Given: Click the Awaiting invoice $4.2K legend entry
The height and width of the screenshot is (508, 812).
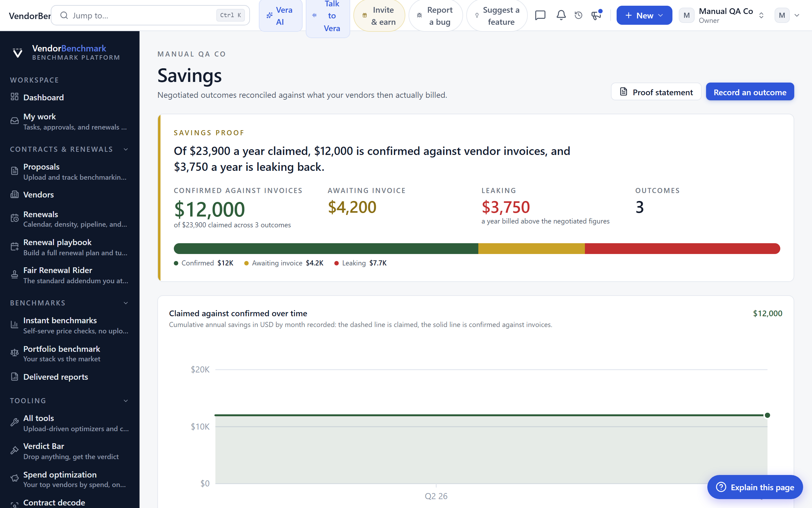Looking at the screenshot, I should 284,263.
